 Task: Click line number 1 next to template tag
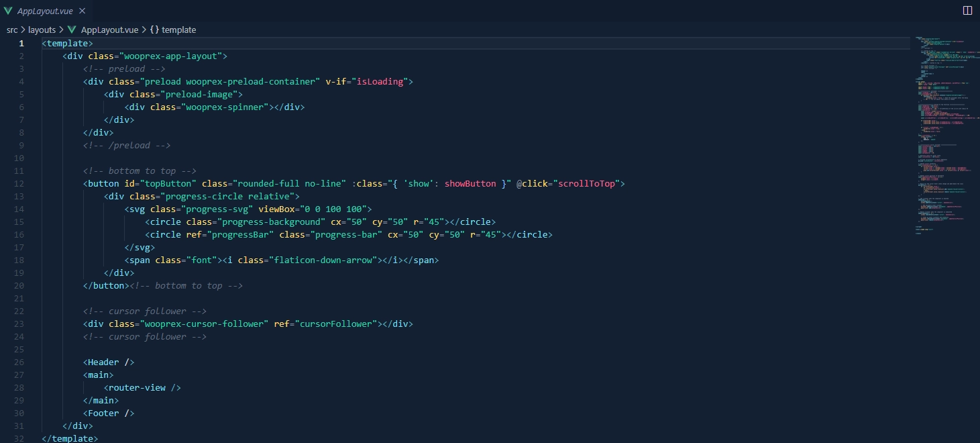21,43
